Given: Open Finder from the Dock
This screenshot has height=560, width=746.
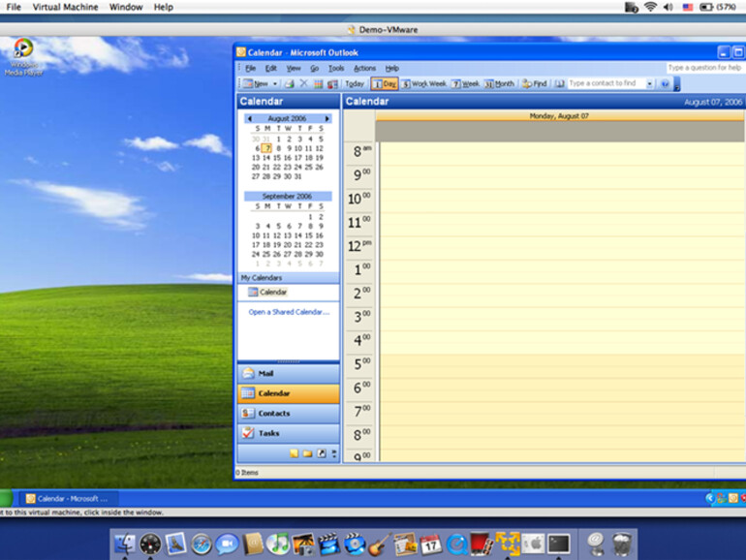Looking at the screenshot, I should tap(125, 544).
